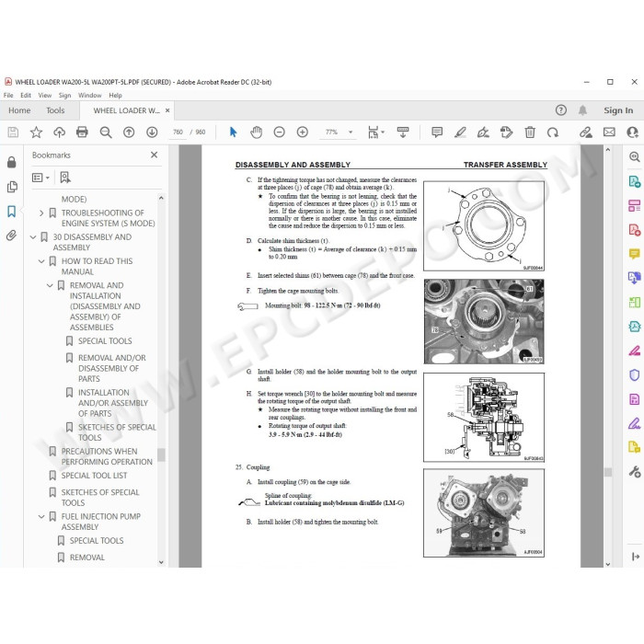
Task: Open the Sign menu
Action: tap(64, 95)
